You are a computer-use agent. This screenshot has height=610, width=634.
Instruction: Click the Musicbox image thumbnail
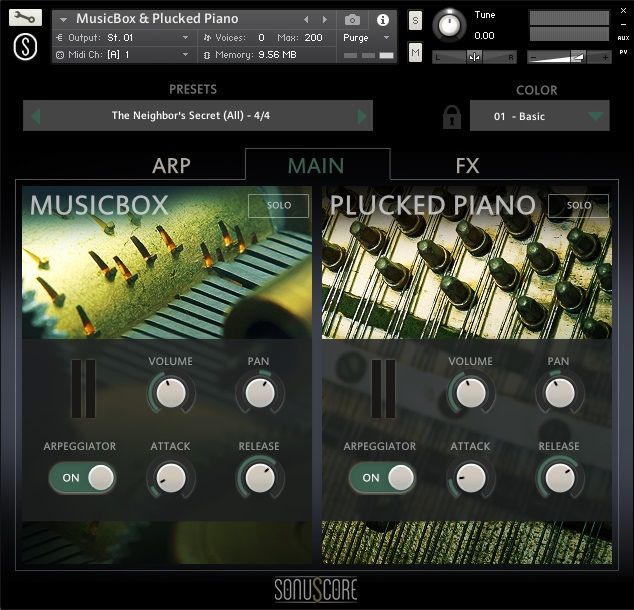tap(167, 263)
